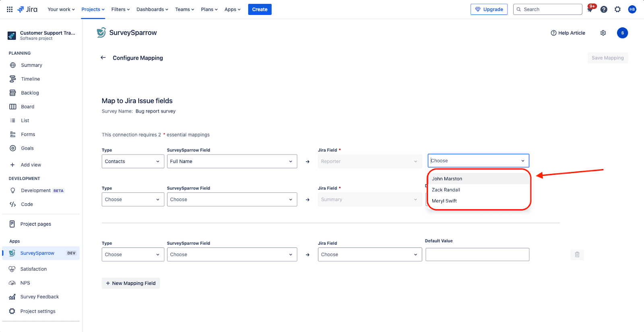Open Backlog in the sidebar
This screenshot has width=644, height=332.
coord(30,93)
